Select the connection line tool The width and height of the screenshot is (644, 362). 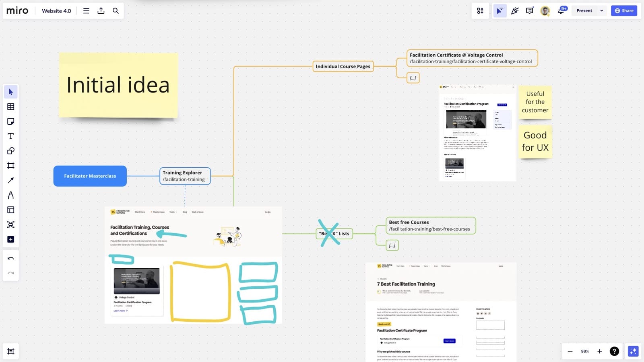(11, 180)
